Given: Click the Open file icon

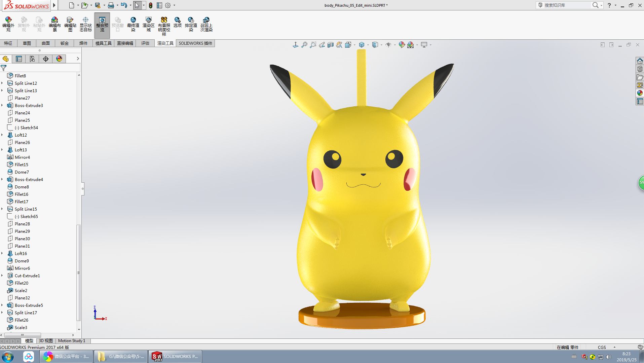Looking at the screenshot, I should (x=84, y=5).
